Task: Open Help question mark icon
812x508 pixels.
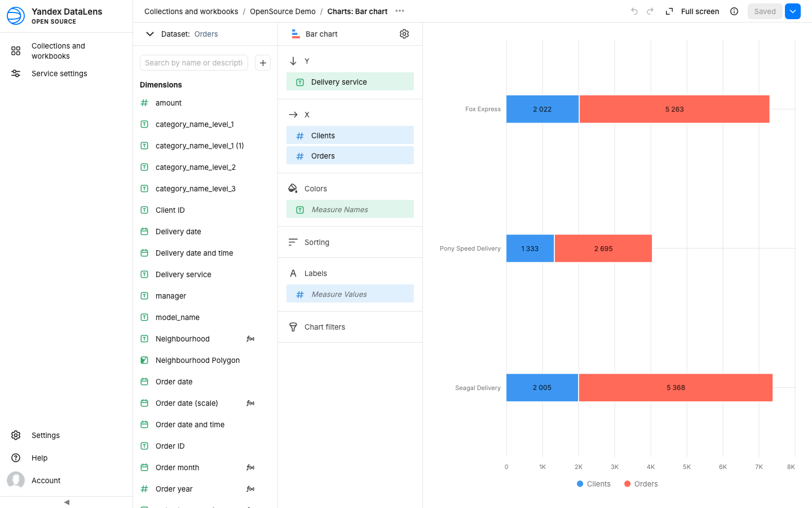Action: [16, 458]
